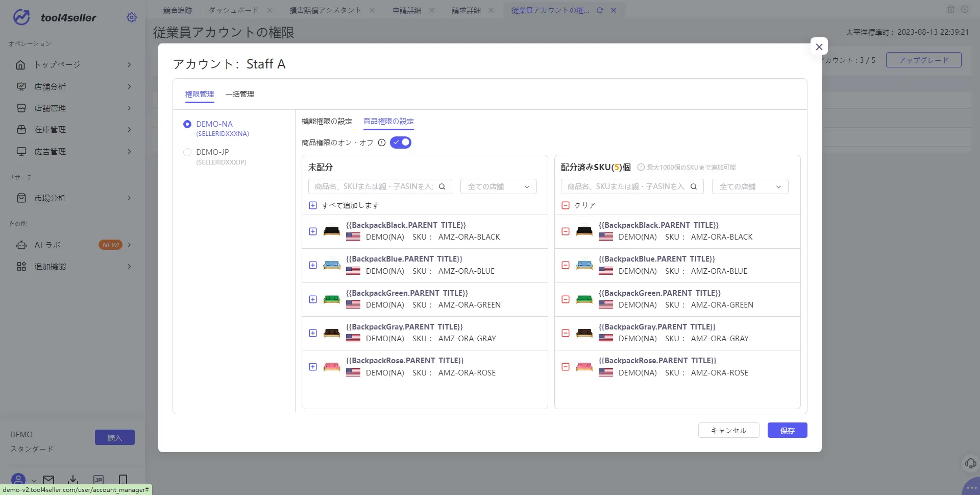Click the BackpackRose thumbnail in the 配分済みSKU list

tap(584, 367)
